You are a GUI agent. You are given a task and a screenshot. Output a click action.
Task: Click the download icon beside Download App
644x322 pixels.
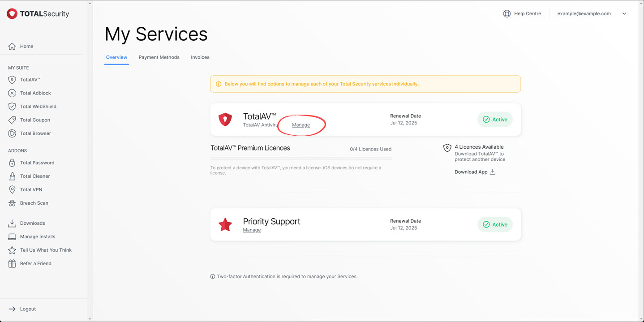pyautogui.click(x=493, y=172)
